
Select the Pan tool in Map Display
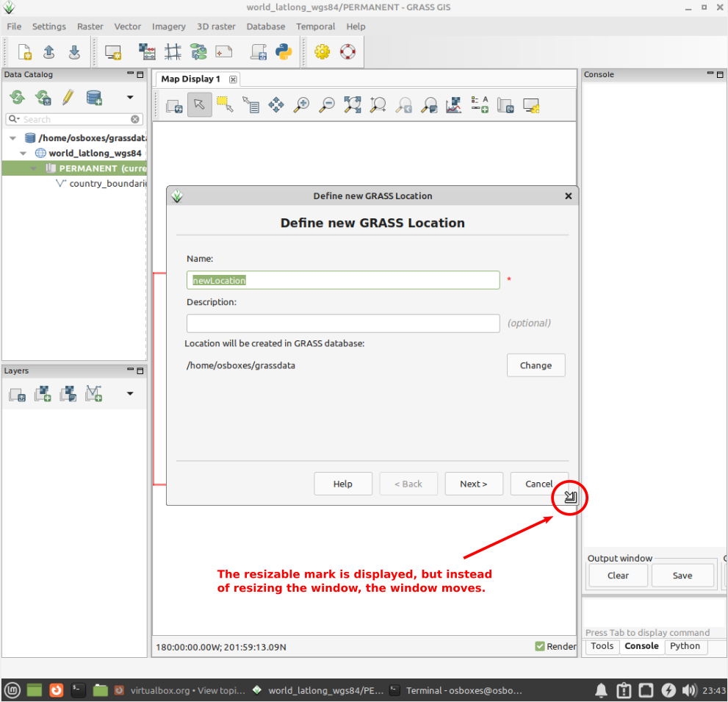276,104
